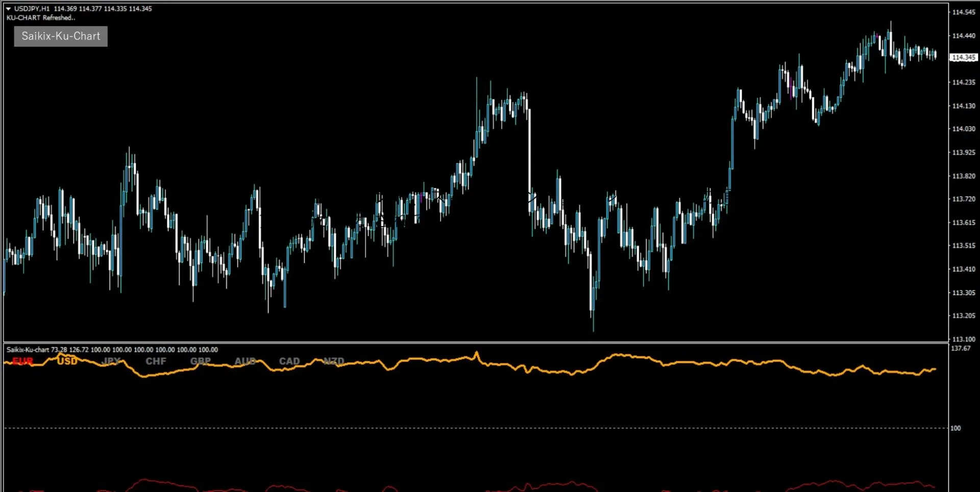Click the USDJPY,H1 chart title text

click(32, 9)
